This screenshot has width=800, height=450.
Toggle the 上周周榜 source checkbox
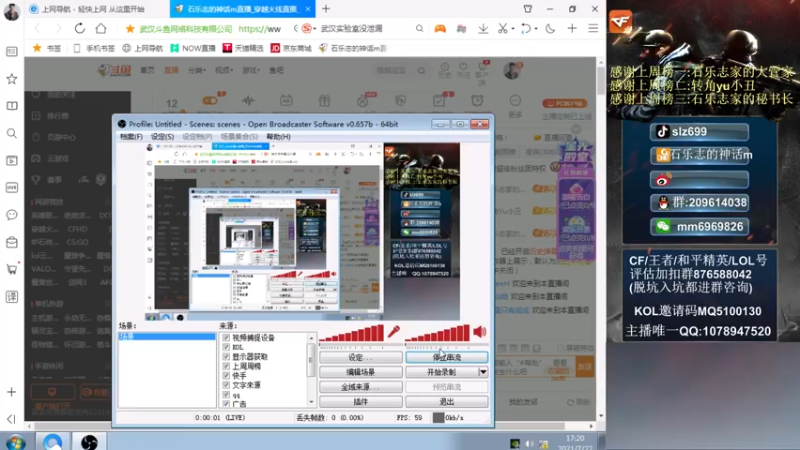[226, 366]
